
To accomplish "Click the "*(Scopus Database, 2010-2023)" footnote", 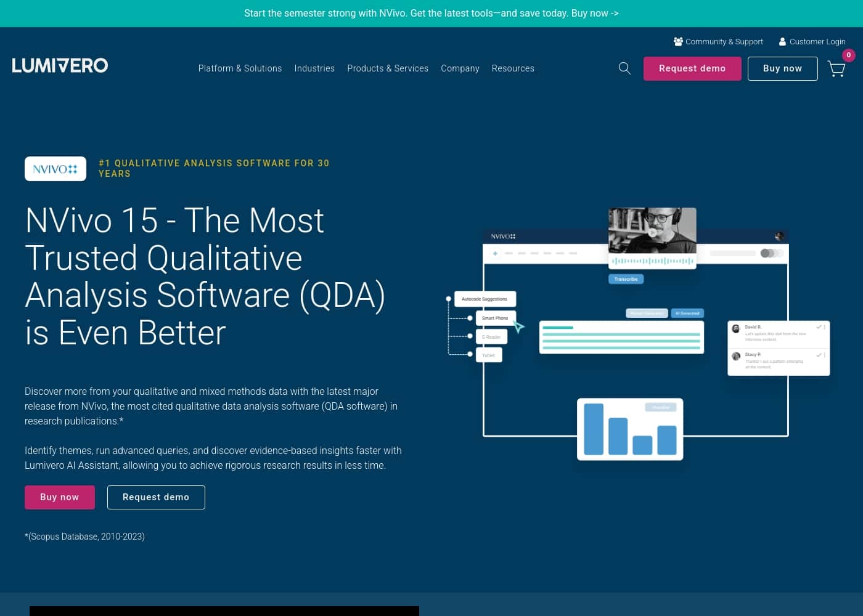I will (x=84, y=537).
